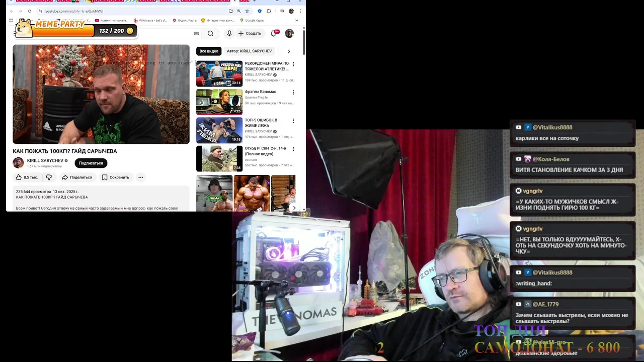Image resolution: width=644 pixels, height=362 pixels.
Task: Open options menu for 'РЕКОРДСМЕН МИРА' video
Action: click(x=293, y=64)
